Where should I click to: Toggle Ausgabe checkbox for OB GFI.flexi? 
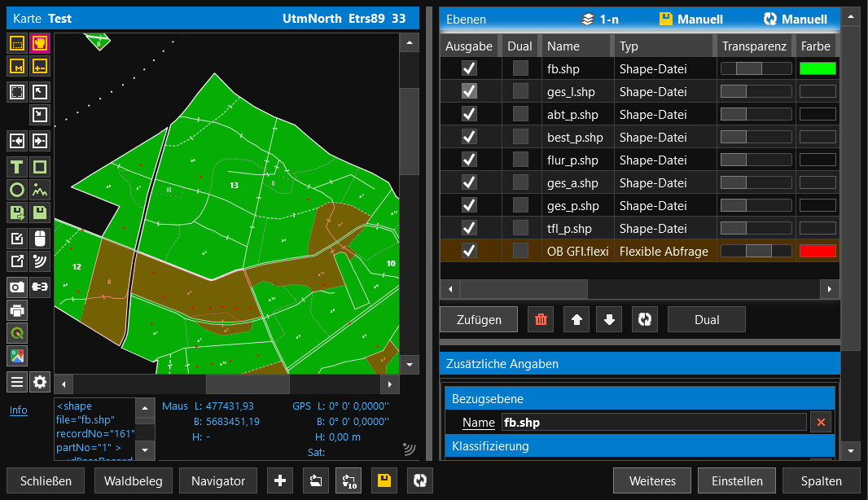point(469,252)
